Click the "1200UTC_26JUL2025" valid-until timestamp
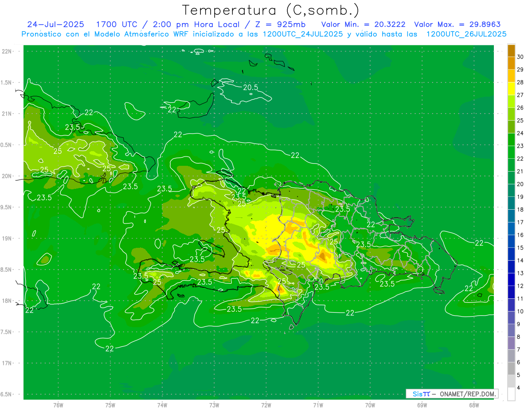 pyautogui.click(x=466, y=34)
